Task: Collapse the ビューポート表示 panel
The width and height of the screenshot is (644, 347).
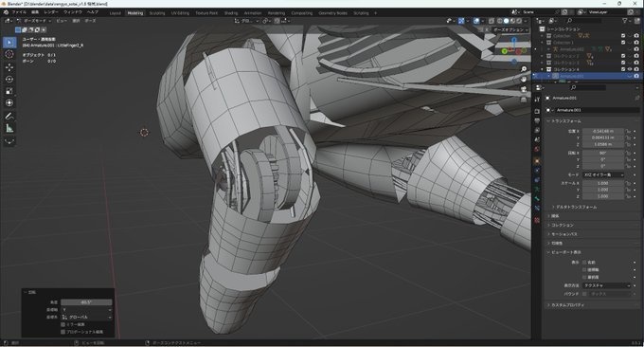Action: pyautogui.click(x=563, y=252)
